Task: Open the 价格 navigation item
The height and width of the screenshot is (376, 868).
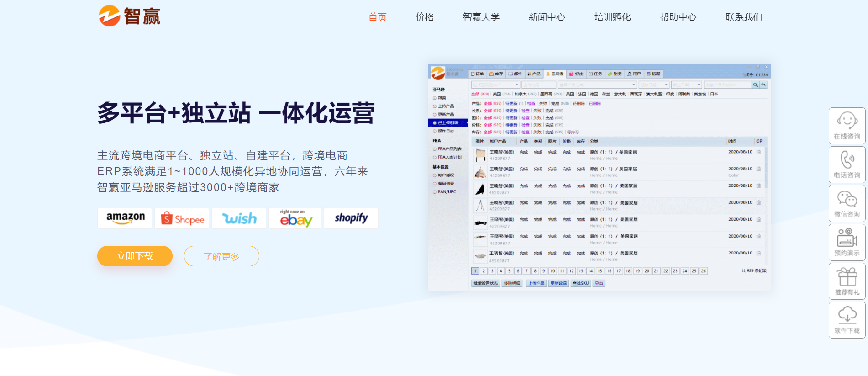Action: point(425,17)
